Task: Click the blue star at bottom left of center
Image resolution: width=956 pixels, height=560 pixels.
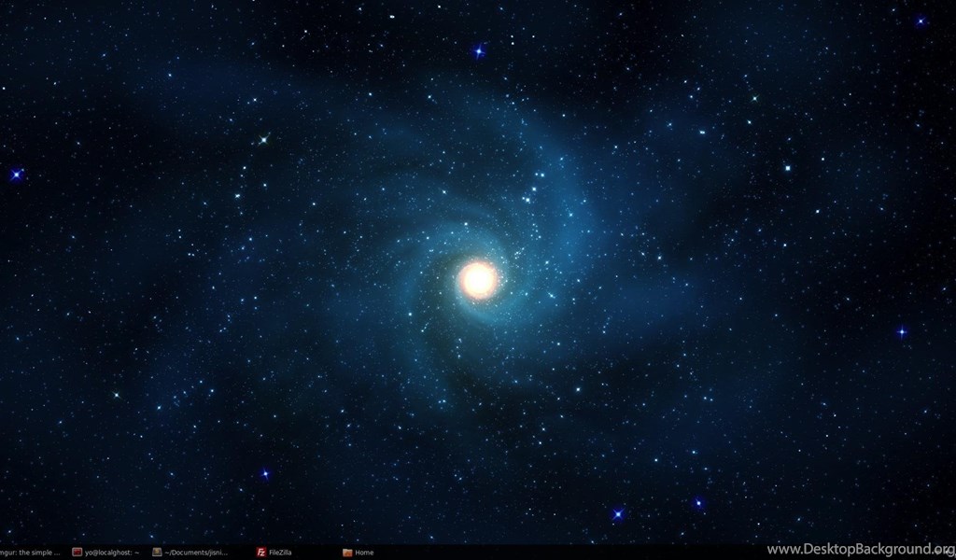Action: pyautogui.click(x=265, y=474)
